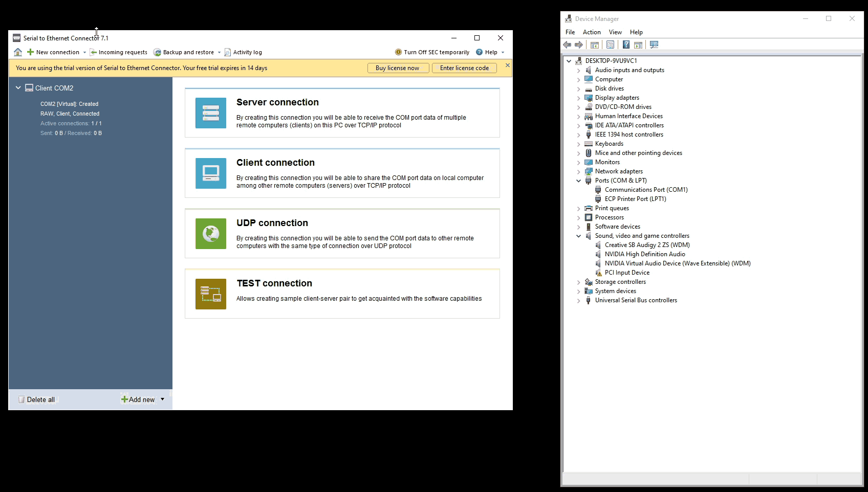Click the Storage controllers icon
868x492 pixels.
point(589,282)
